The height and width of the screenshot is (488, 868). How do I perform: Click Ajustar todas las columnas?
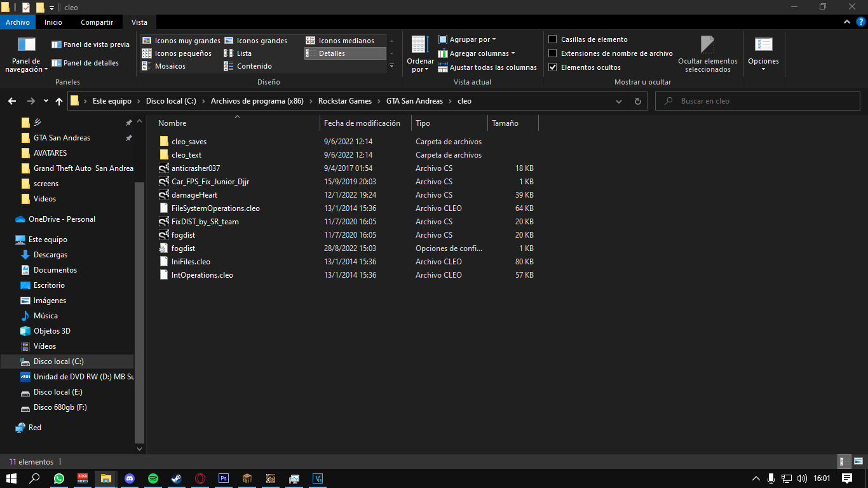[x=487, y=67]
